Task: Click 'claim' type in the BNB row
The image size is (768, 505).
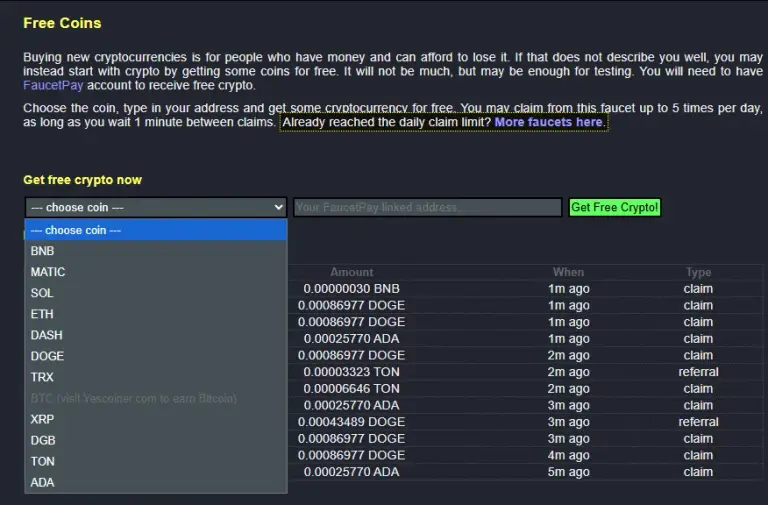Action: click(698, 289)
